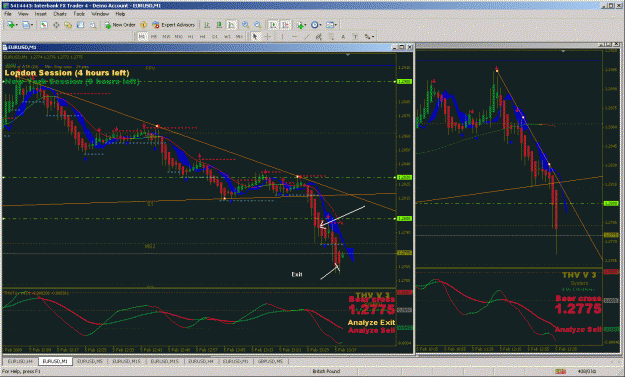
Task: Expand the Indicators dropdown arrow
Action: point(305,25)
